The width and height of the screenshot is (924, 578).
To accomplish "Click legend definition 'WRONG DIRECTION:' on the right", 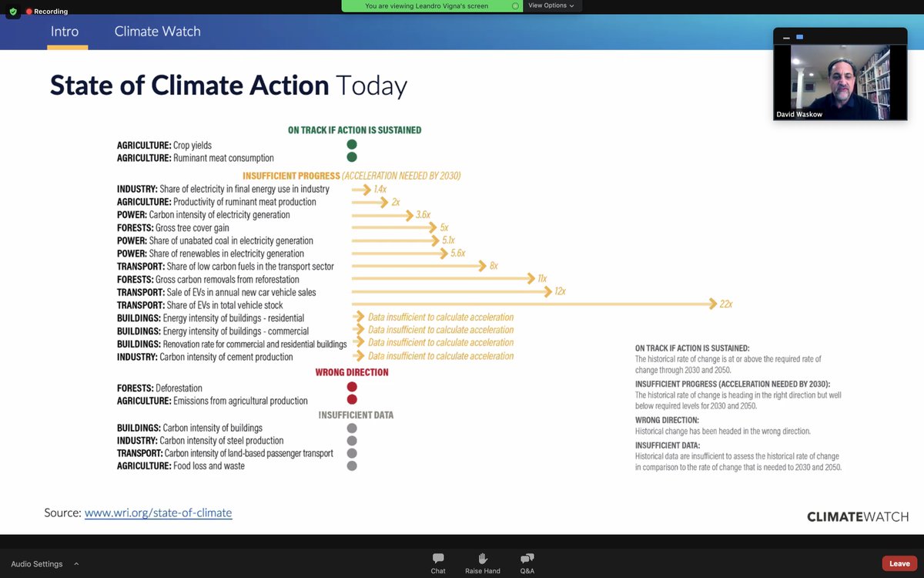I will [x=669, y=420].
